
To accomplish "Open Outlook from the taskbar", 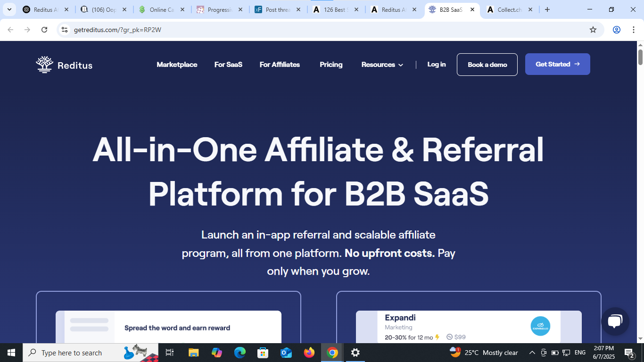I will pyautogui.click(x=286, y=353).
